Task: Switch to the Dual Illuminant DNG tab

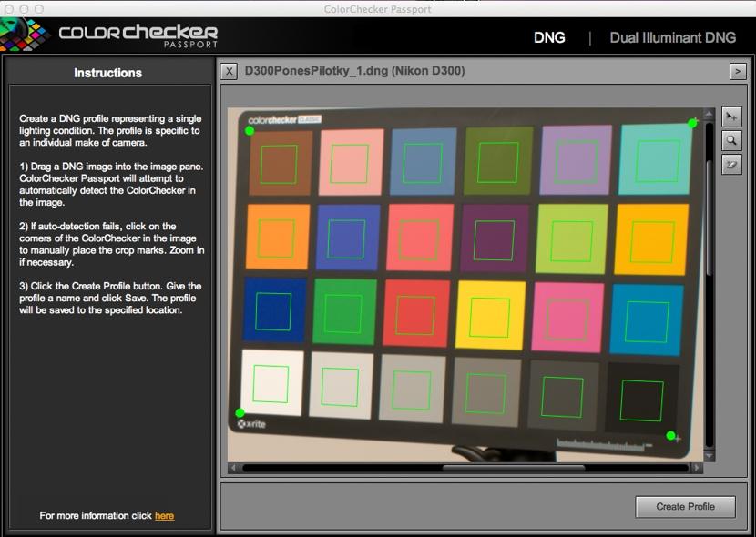Action: point(672,37)
